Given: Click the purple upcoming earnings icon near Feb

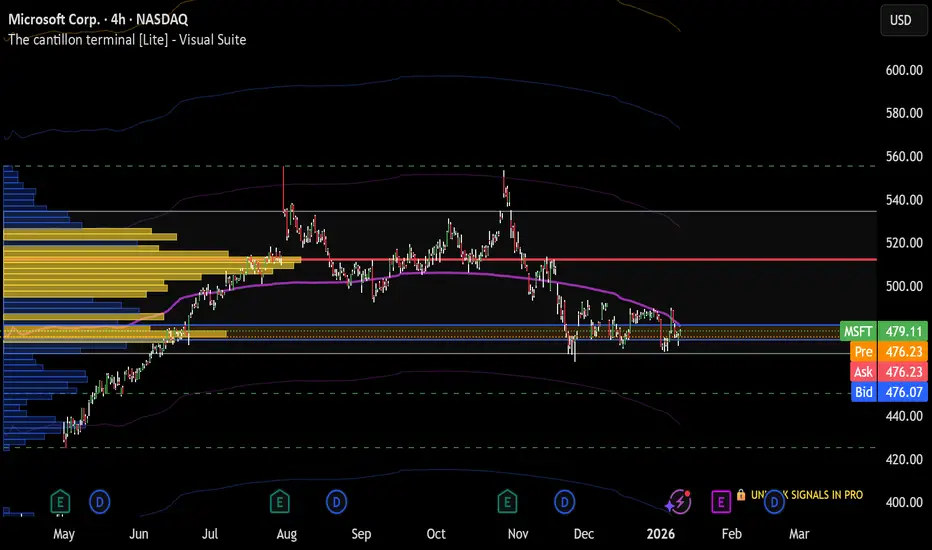Looking at the screenshot, I should pyautogui.click(x=721, y=502).
